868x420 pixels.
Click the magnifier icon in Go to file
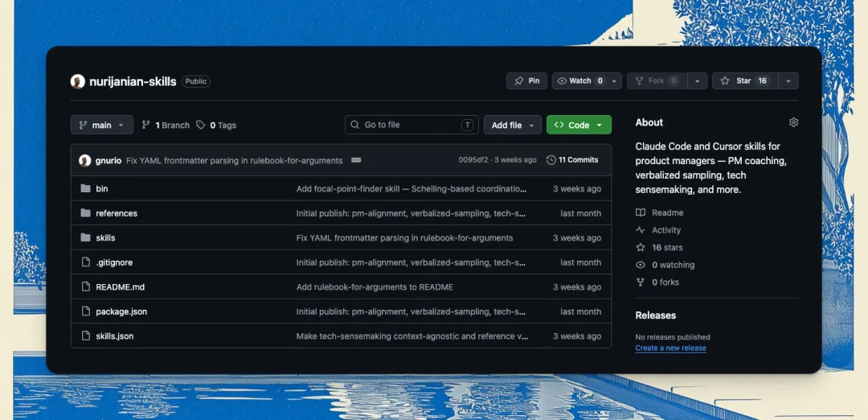coord(355,125)
